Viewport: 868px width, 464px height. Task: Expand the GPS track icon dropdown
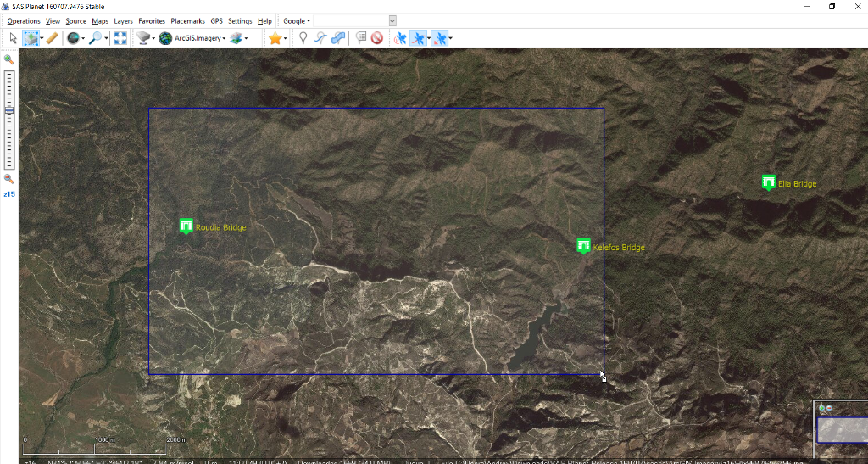pos(429,38)
